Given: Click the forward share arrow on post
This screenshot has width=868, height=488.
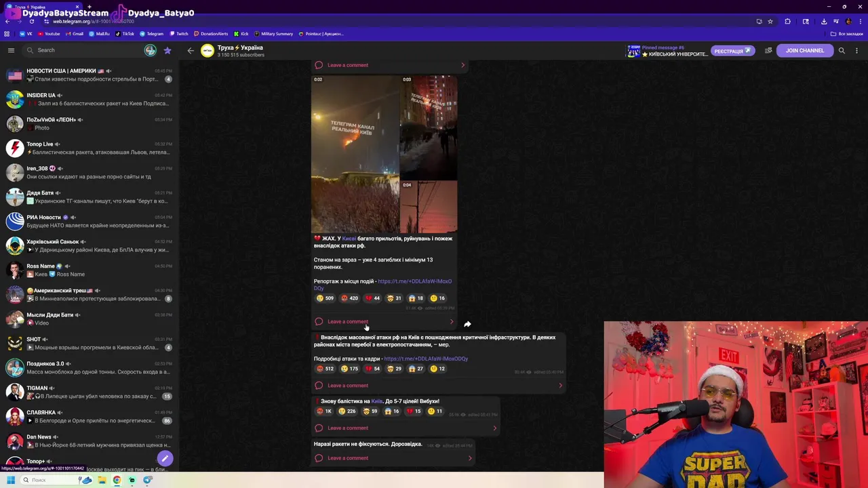Looking at the screenshot, I should pyautogui.click(x=467, y=324).
